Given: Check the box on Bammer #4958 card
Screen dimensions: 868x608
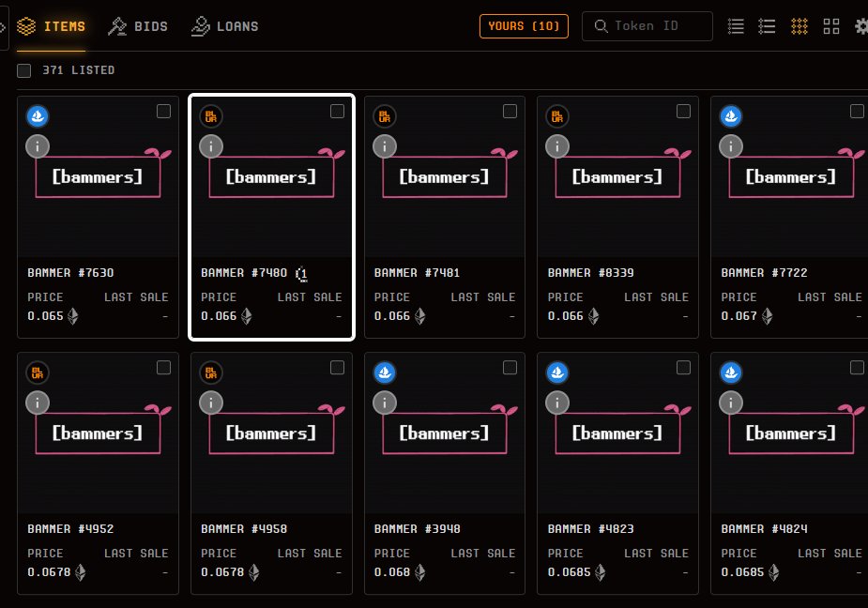Looking at the screenshot, I should pyautogui.click(x=337, y=368).
